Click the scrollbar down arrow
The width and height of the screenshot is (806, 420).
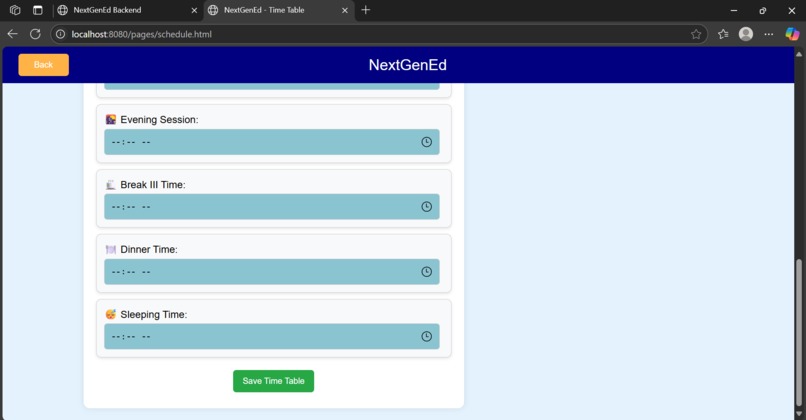[798, 414]
